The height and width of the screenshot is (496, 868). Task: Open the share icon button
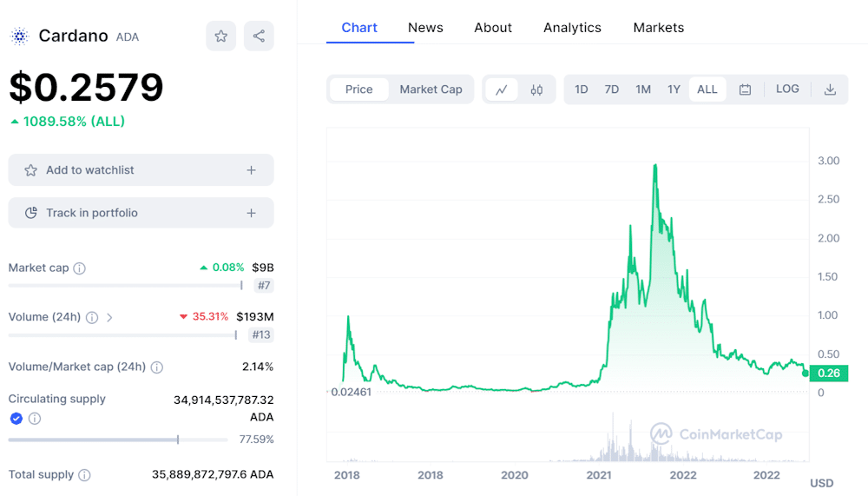(x=259, y=36)
